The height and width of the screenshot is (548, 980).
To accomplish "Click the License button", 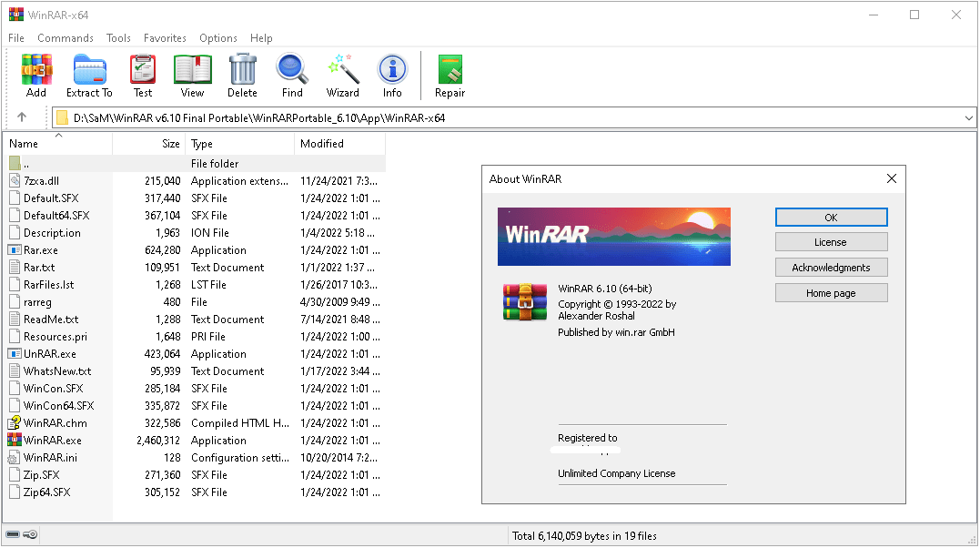I will point(832,242).
